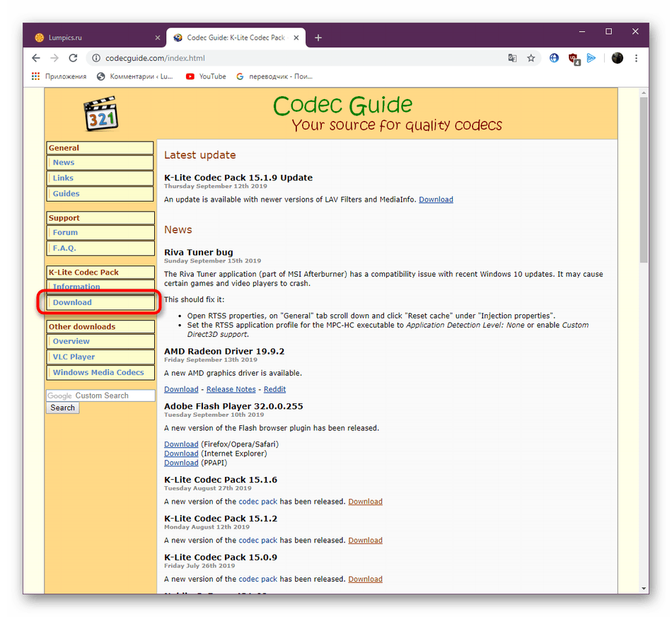Select the Codec Guide K-Lite tab
Image resolution: width=672 pixels, height=617 pixels.
click(236, 38)
